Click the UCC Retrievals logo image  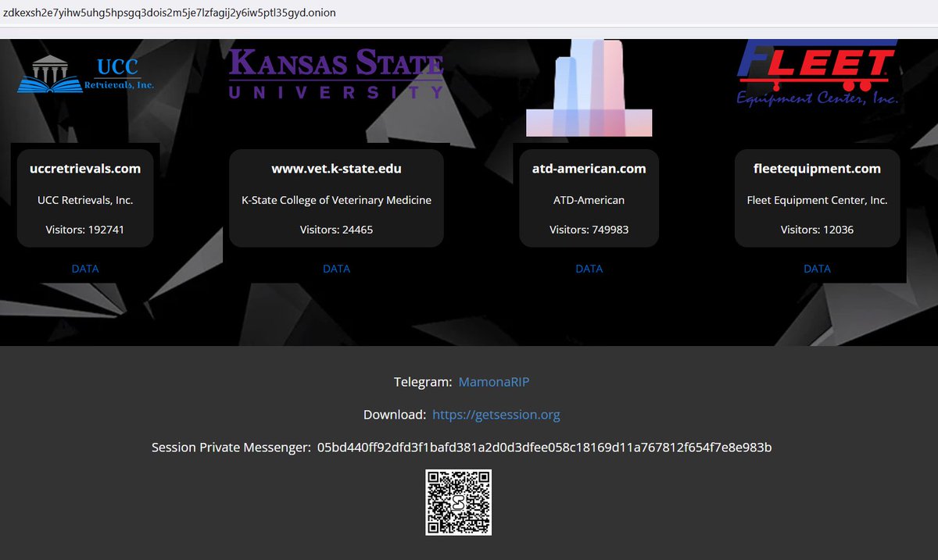85,75
